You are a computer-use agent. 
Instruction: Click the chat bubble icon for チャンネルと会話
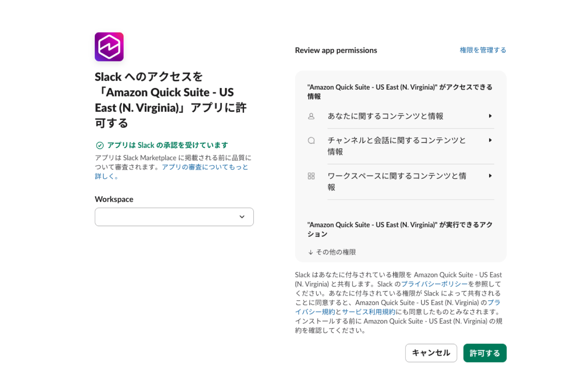click(311, 141)
